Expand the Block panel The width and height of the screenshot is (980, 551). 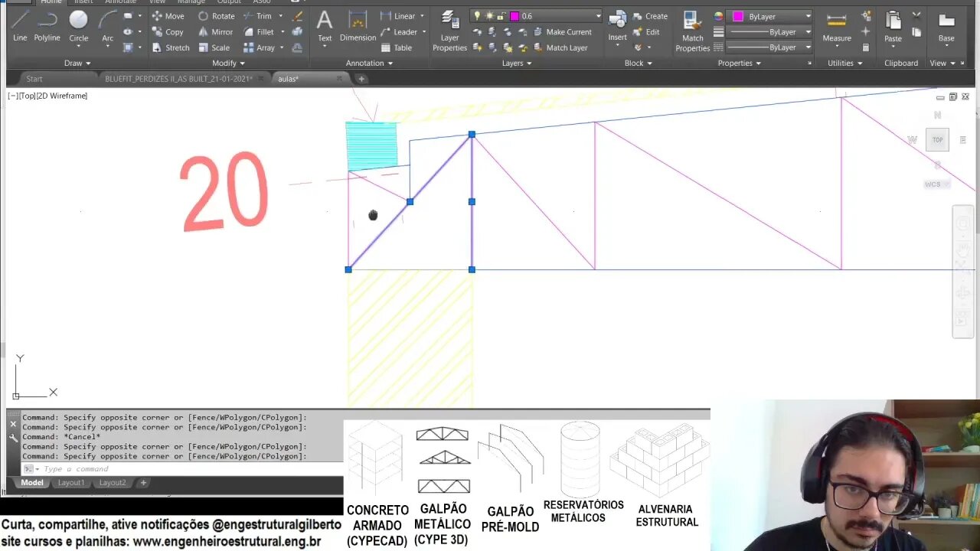638,64
